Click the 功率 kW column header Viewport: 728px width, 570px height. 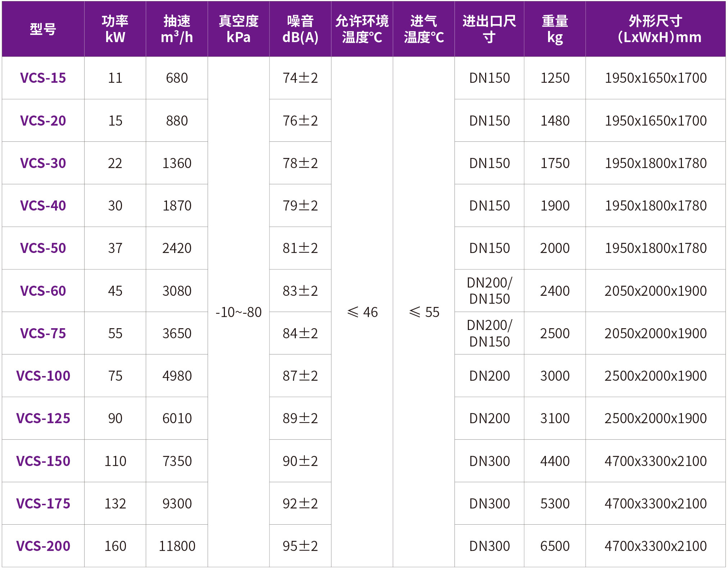pos(115,29)
